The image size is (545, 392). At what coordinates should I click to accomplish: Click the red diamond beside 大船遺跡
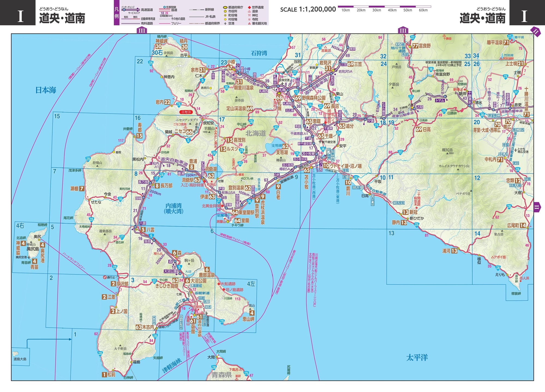pyautogui.click(x=218, y=284)
